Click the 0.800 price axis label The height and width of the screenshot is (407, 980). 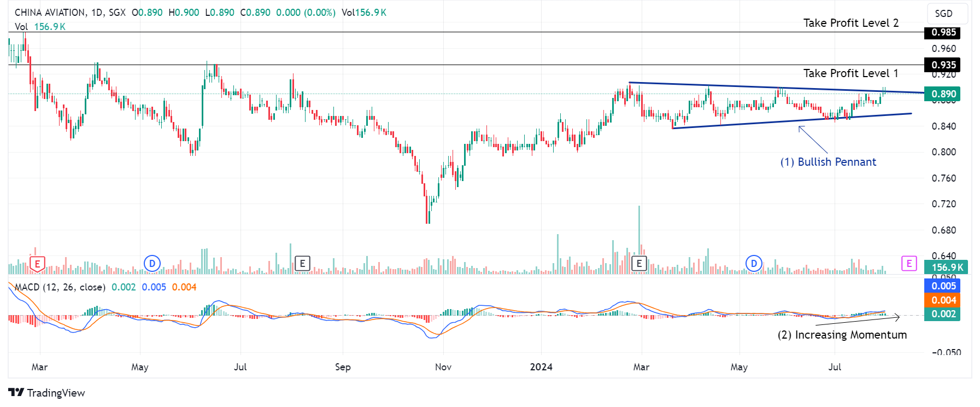coord(944,152)
